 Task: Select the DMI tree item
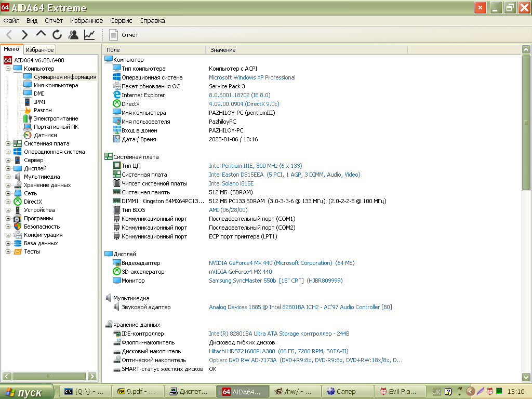click(x=38, y=94)
